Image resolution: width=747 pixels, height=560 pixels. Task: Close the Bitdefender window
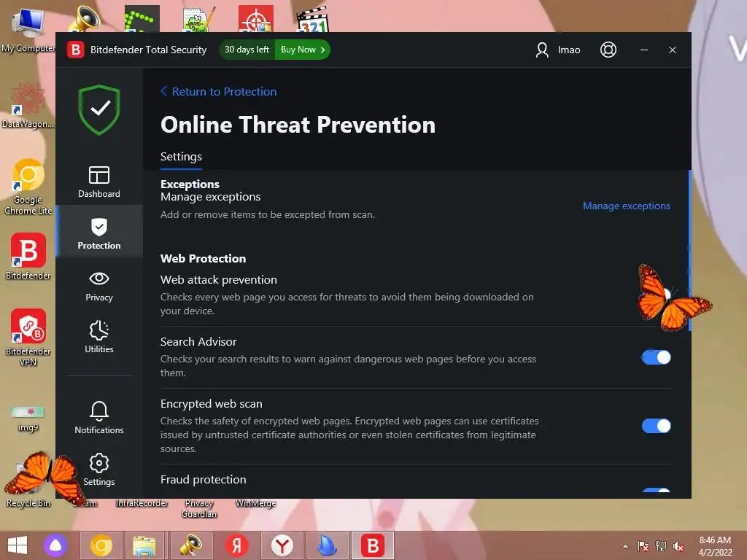coord(672,50)
